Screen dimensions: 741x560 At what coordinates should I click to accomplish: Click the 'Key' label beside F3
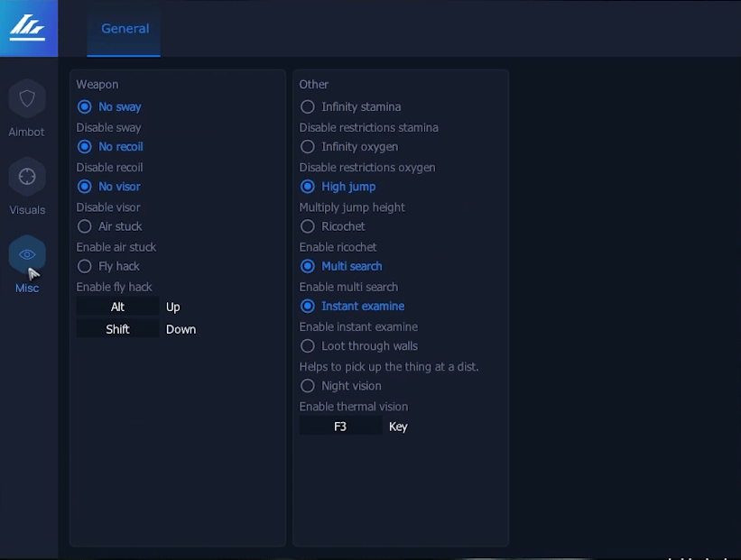click(398, 427)
